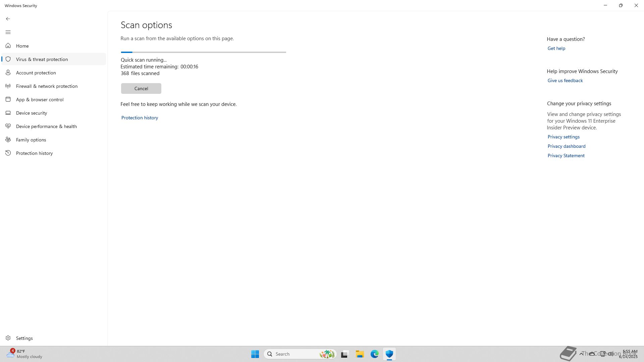Cancel the running quick scan

tap(141, 88)
